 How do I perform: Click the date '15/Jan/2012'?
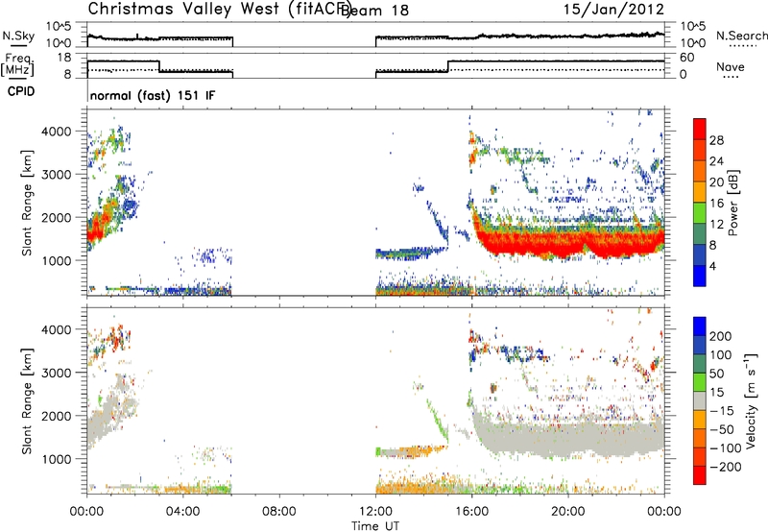tap(613, 9)
